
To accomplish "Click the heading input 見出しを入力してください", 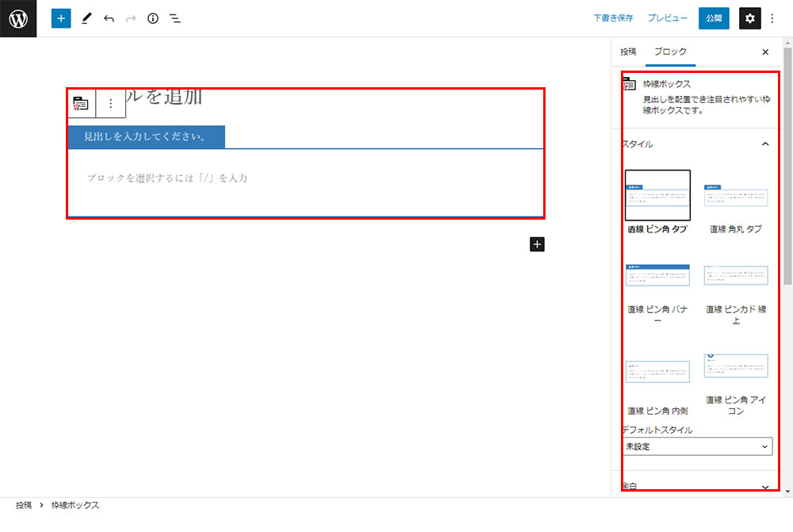I will (146, 136).
